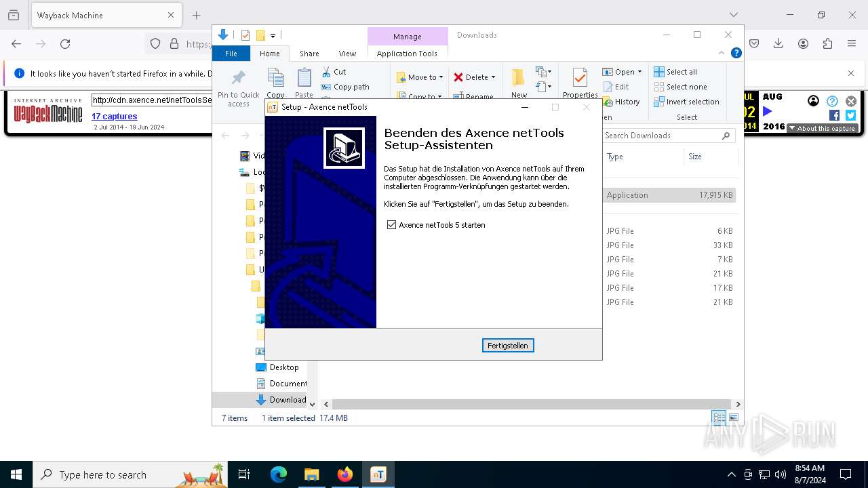Viewport: 868px width, 488px height.
Task: Open Firefox application menu
Action: tap(852, 43)
